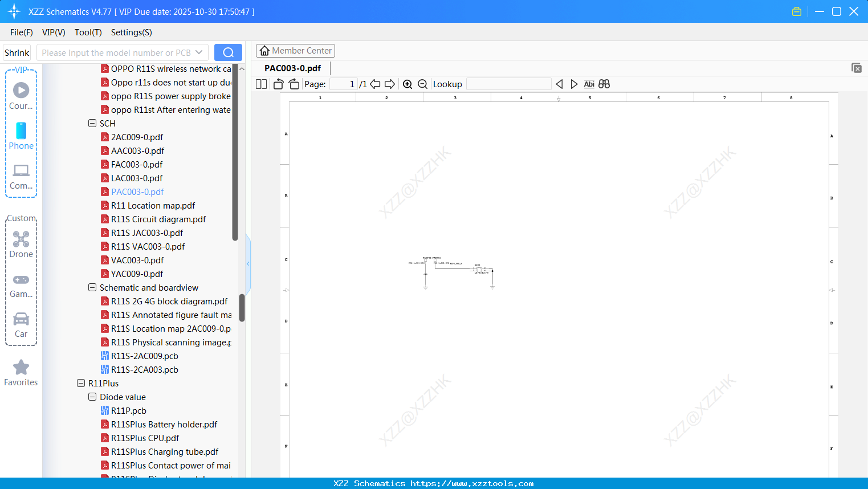Click the XZZ app logo
Screen dimensions: 868x489
point(14,11)
